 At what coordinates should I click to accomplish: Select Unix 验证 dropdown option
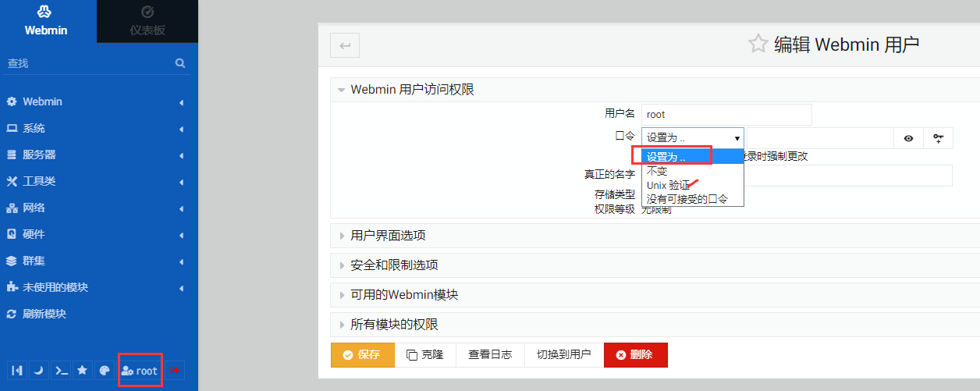(x=693, y=185)
